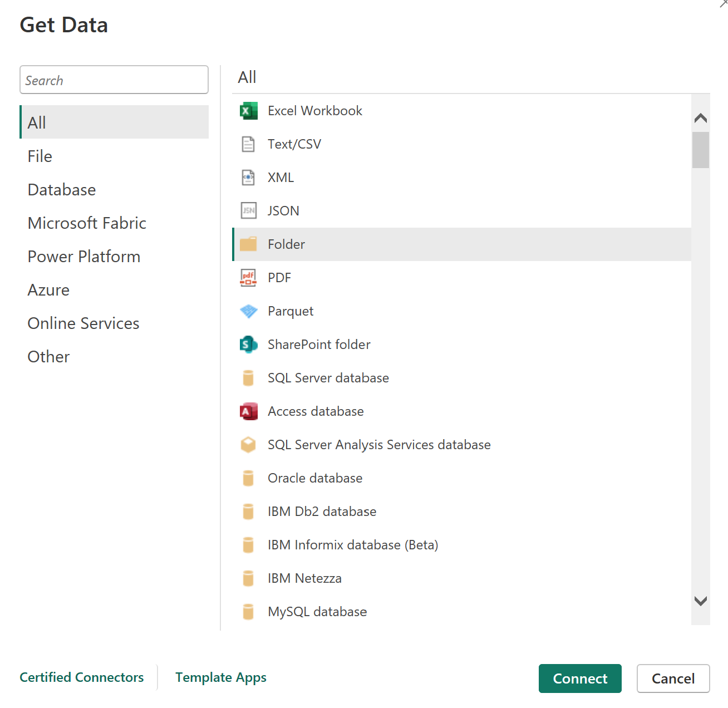Switch to the File category
Image resolution: width=728 pixels, height=708 pixels.
40,156
